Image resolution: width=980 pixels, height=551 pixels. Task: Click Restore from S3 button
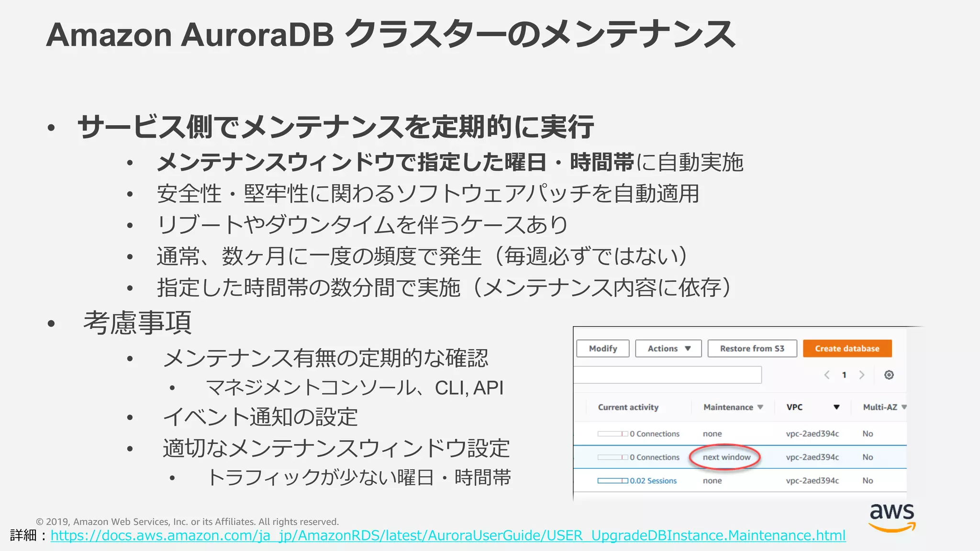coord(752,349)
